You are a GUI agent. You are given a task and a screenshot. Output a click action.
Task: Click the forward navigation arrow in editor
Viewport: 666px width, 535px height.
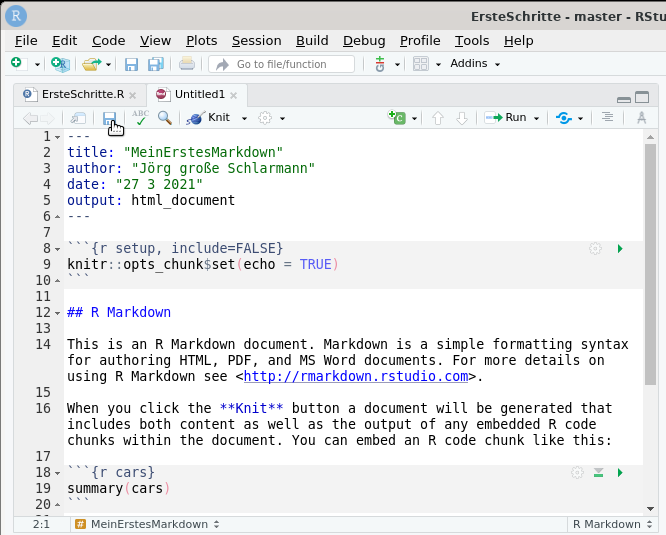[47, 118]
